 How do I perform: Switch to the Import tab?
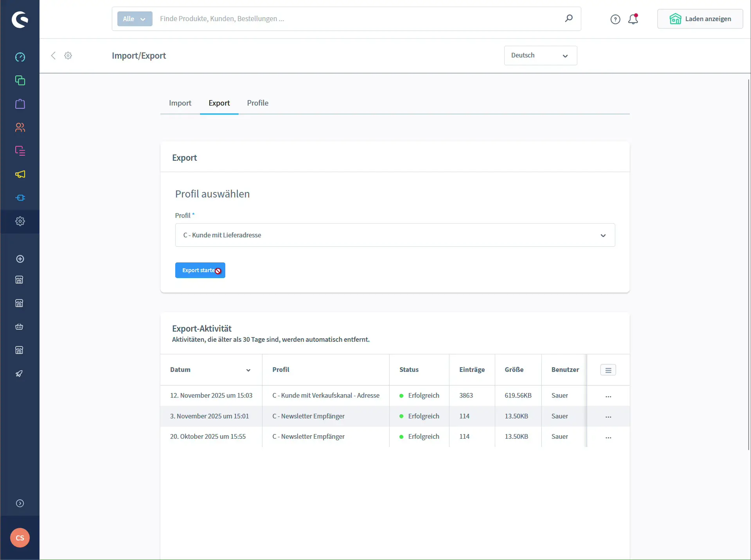pyautogui.click(x=180, y=103)
